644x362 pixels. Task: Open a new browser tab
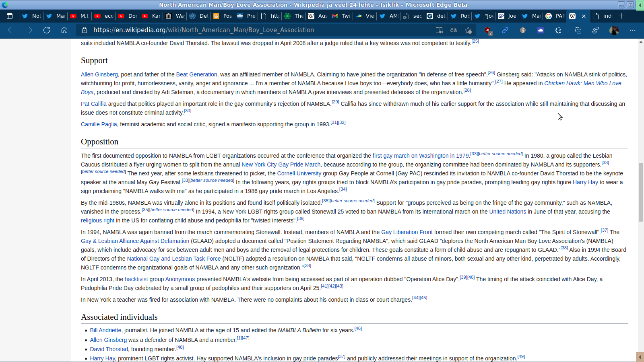(x=621, y=16)
